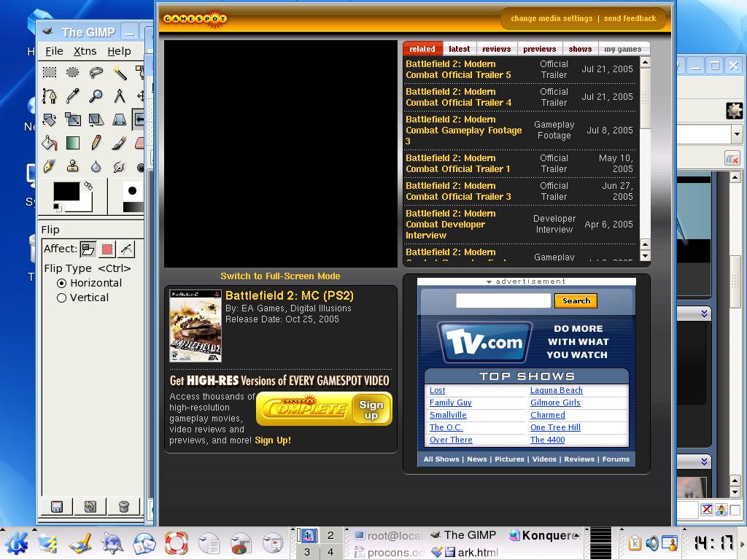
Task: Open the active brush preview in GIMP
Action: 133,191
